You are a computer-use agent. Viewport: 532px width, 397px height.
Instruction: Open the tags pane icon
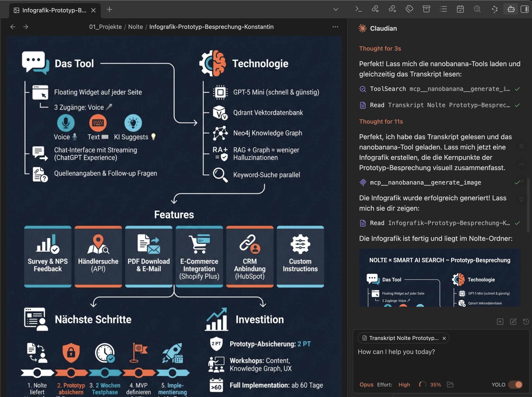[x=409, y=9]
